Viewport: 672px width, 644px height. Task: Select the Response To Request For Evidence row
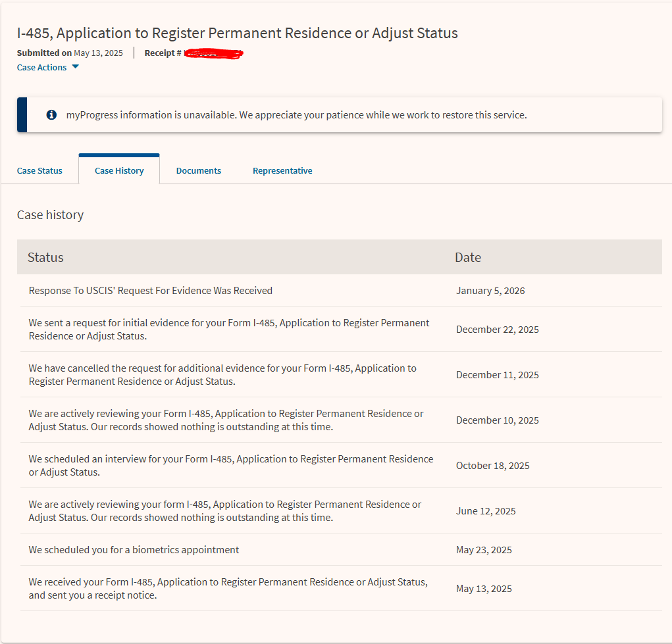[x=150, y=290]
